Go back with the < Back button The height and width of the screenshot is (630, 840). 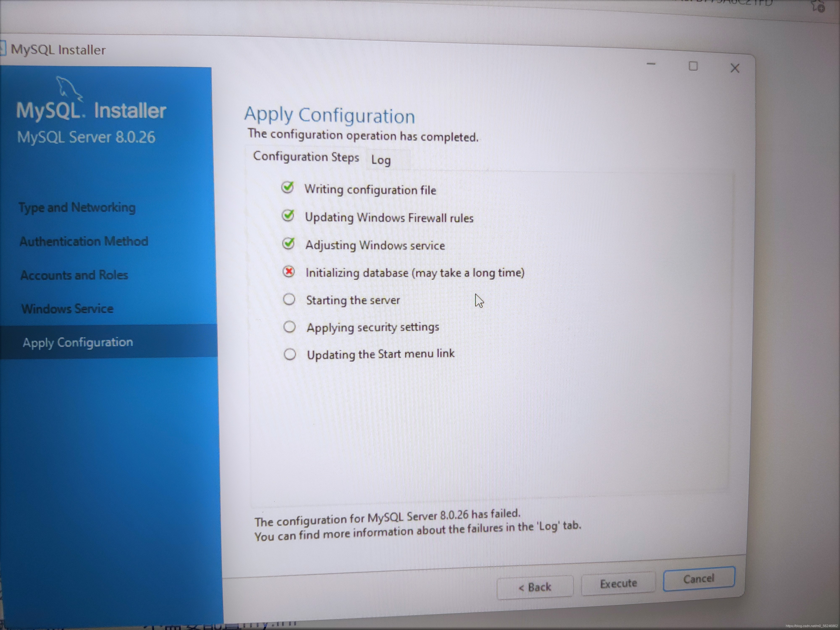pyautogui.click(x=535, y=587)
